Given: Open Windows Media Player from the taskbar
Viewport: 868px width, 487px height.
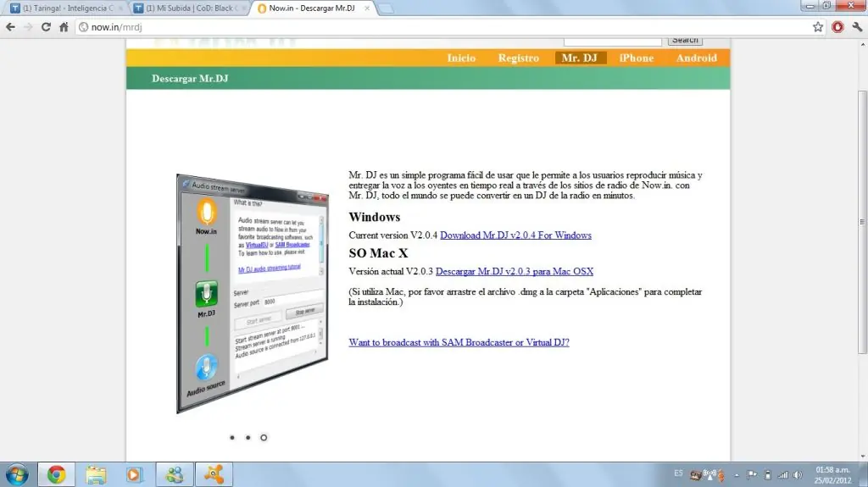Looking at the screenshot, I should point(134,475).
